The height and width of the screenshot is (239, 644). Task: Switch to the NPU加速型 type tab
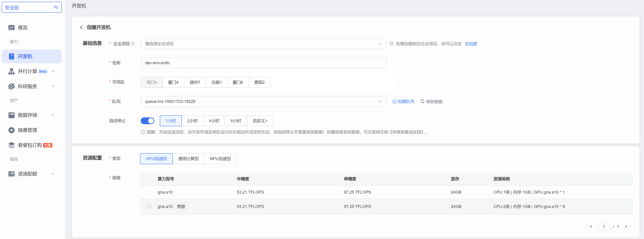pos(220,159)
